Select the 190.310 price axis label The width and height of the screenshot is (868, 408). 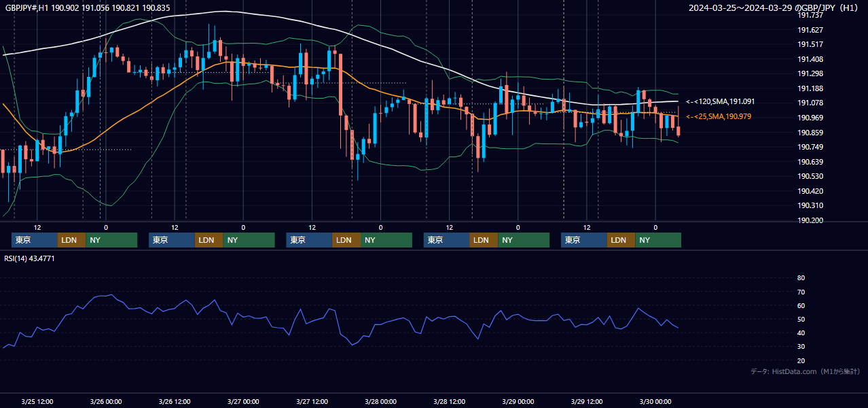click(810, 205)
